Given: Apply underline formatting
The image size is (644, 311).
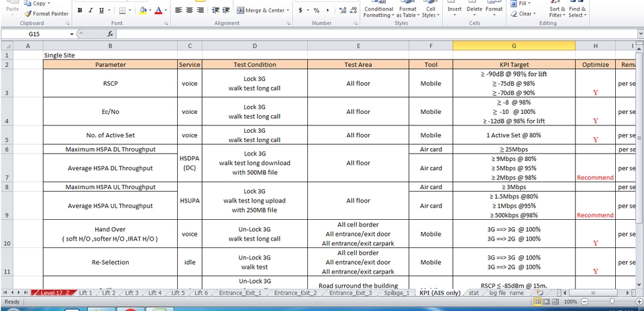Looking at the screenshot, I should 101,10.
